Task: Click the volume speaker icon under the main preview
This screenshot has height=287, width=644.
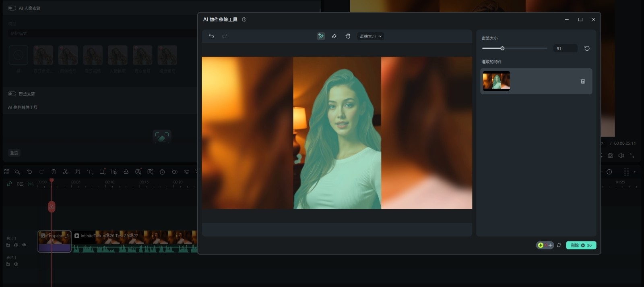Action: (621, 155)
